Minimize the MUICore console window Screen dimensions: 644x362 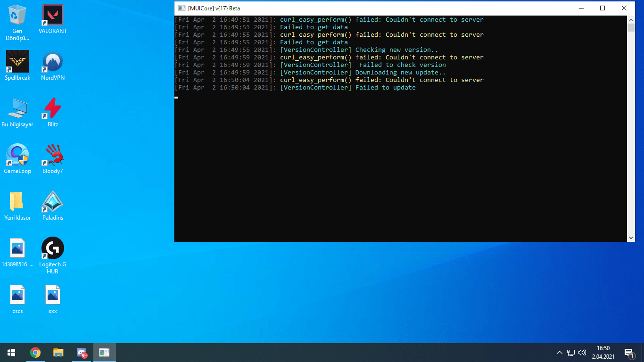coord(580,8)
